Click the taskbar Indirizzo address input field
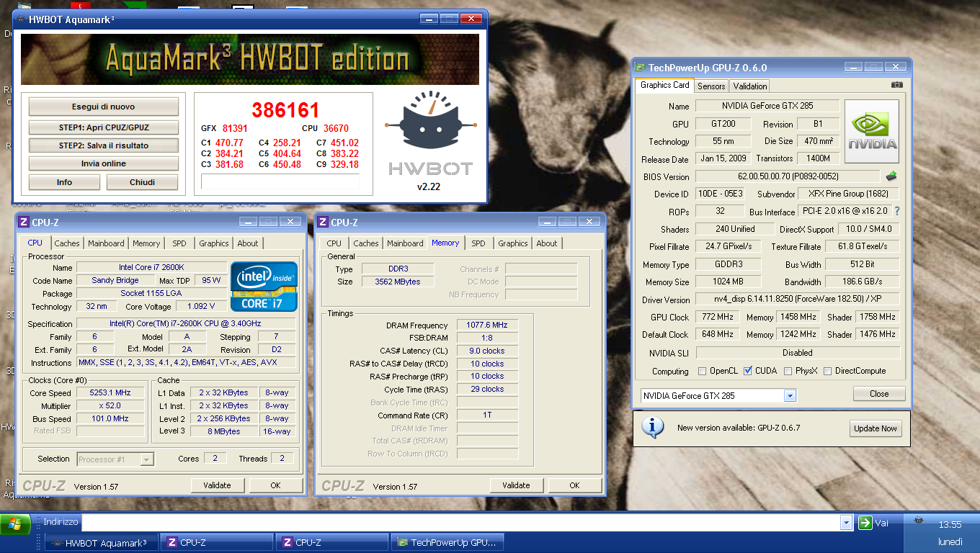Screen dimensions: 980x553 click(460, 523)
